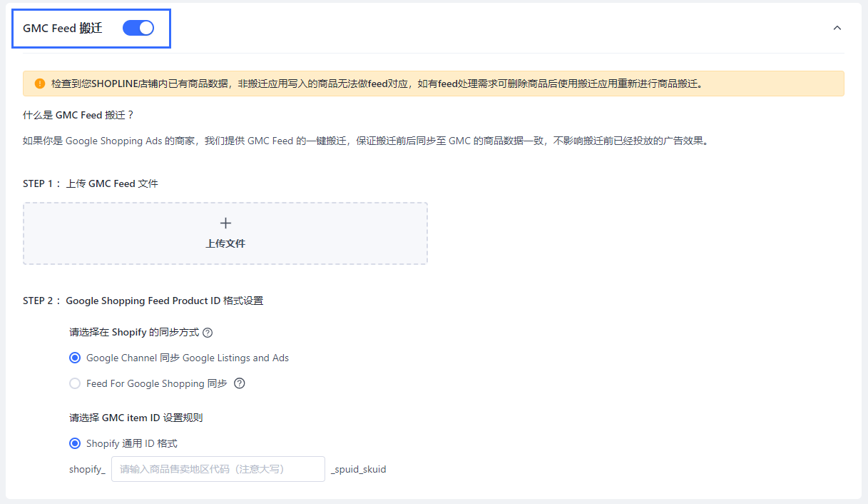The image size is (868, 504).
Task: Click STEP 2 Product ID 格式设置 heading
Action: 143,301
